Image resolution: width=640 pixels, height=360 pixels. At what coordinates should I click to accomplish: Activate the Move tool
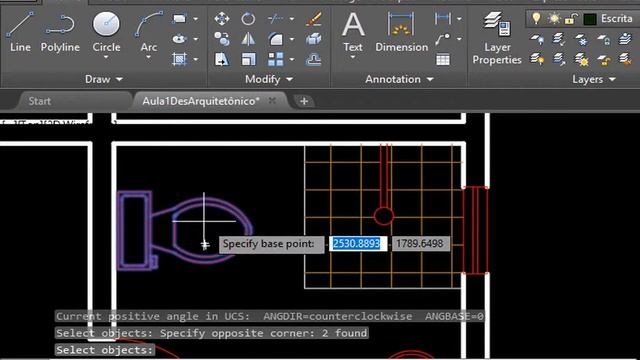tap(222, 19)
